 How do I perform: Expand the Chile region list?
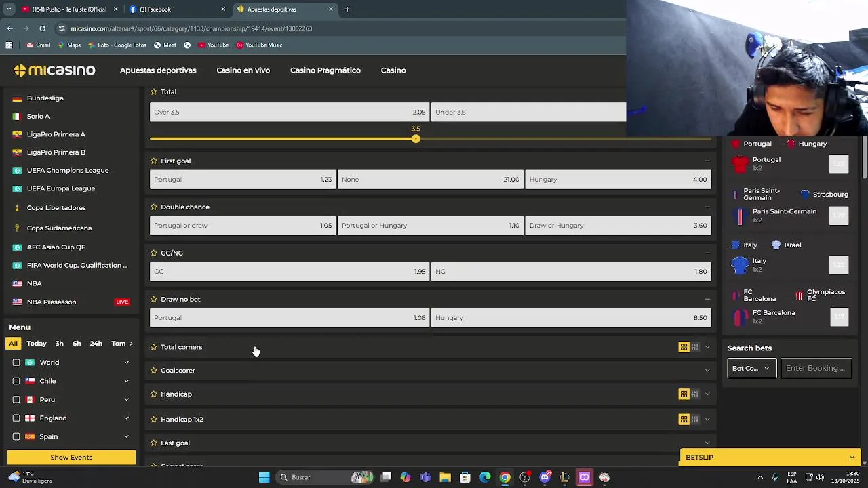pos(126,381)
